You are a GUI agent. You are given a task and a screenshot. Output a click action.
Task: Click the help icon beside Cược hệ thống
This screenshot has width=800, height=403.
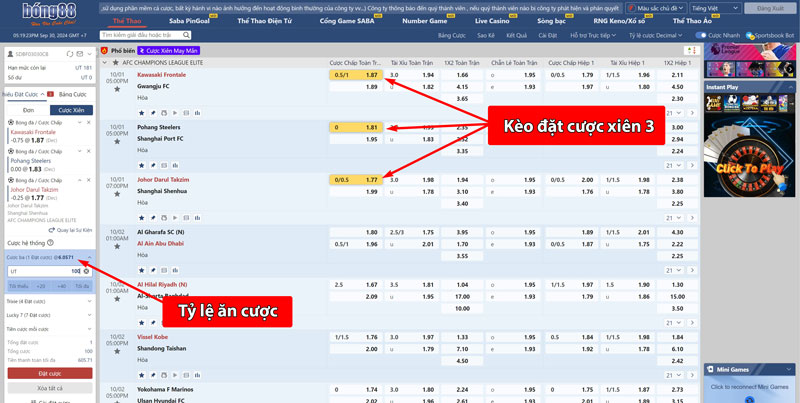[50, 243]
